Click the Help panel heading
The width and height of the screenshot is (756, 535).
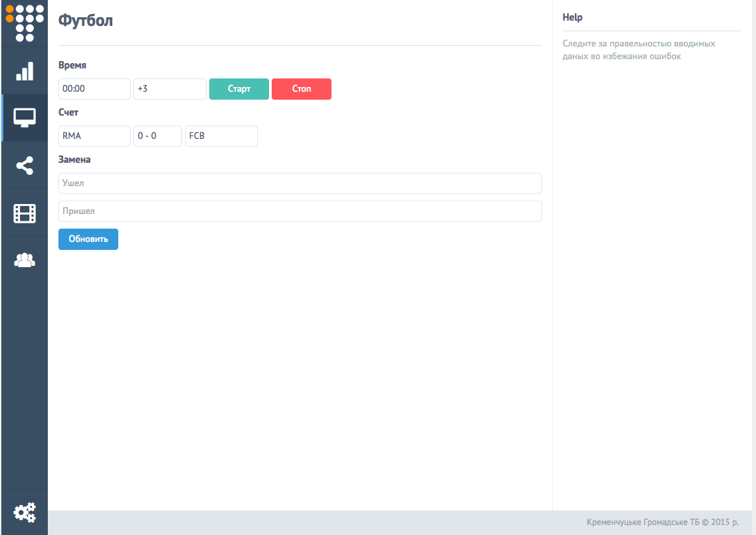pos(572,17)
